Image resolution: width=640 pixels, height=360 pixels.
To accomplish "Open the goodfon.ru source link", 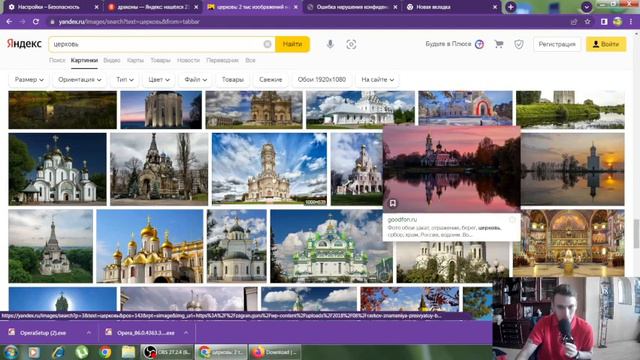I will click(402, 220).
